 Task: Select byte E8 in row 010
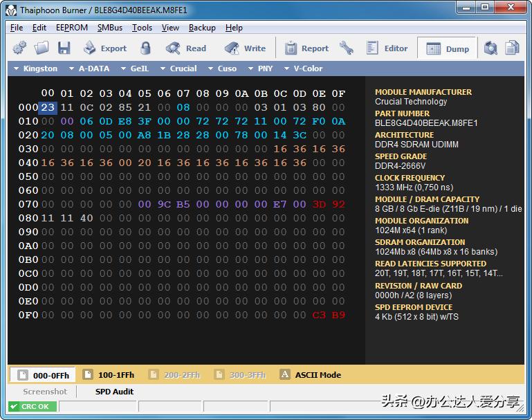[x=125, y=122]
